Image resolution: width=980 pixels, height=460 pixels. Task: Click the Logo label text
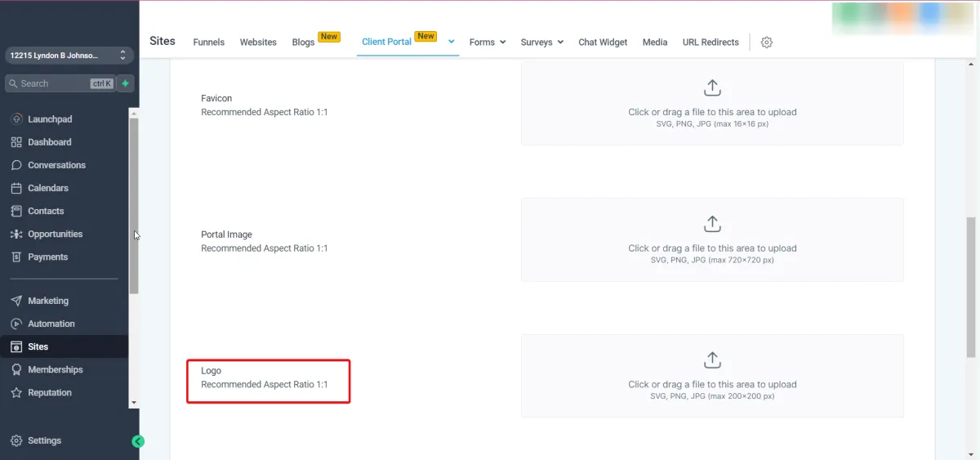(x=211, y=371)
